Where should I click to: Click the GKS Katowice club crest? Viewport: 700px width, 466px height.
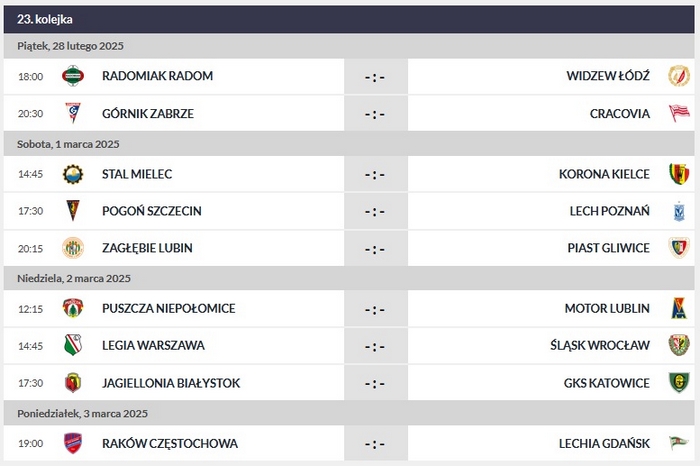[679, 383]
